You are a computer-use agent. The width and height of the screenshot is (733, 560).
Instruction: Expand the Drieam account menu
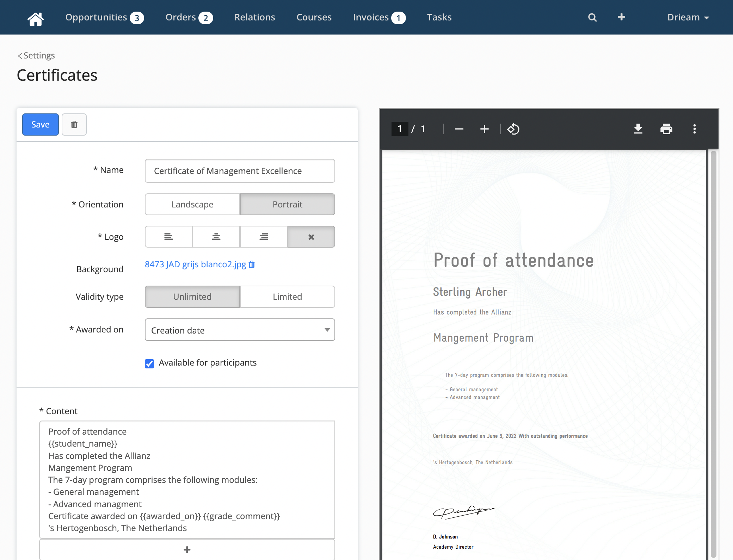688,17
